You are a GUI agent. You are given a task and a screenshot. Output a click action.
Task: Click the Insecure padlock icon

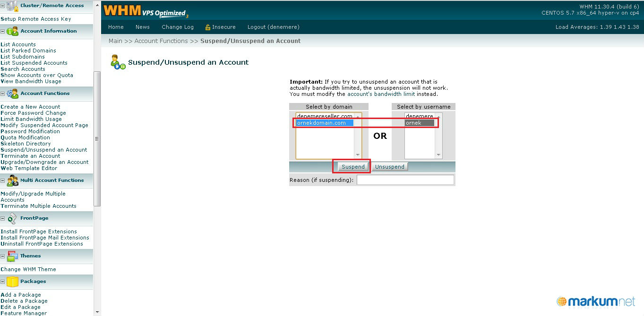pyautogui.click(x=207, y=27)
